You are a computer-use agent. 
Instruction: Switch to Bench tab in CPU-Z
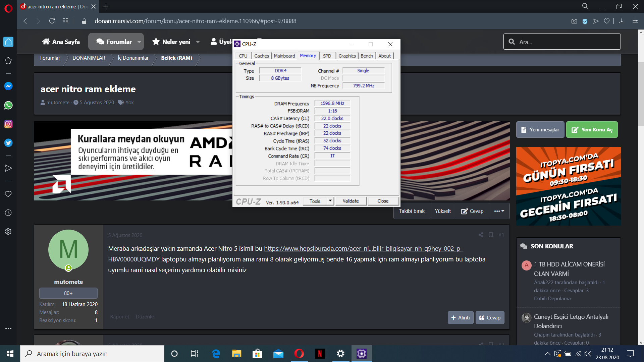click(x=367, y=56)
